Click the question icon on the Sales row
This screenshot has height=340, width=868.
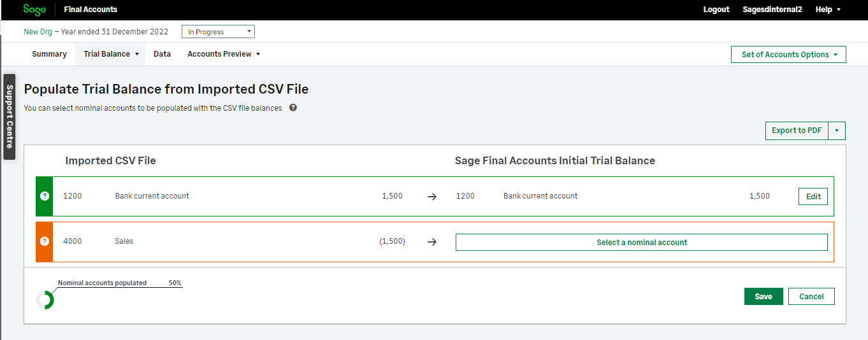[45, 241]
